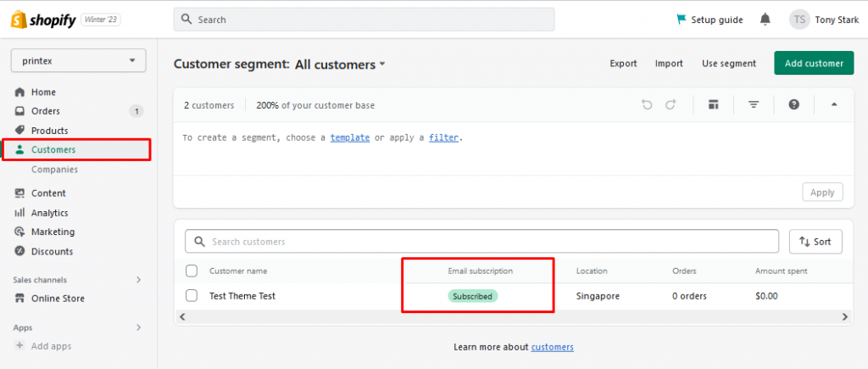Click the help question mark icon

click(x=793, y=104)
